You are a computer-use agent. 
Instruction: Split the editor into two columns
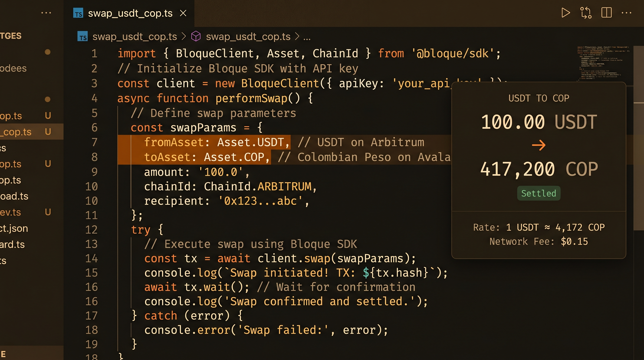coord(606,13)
